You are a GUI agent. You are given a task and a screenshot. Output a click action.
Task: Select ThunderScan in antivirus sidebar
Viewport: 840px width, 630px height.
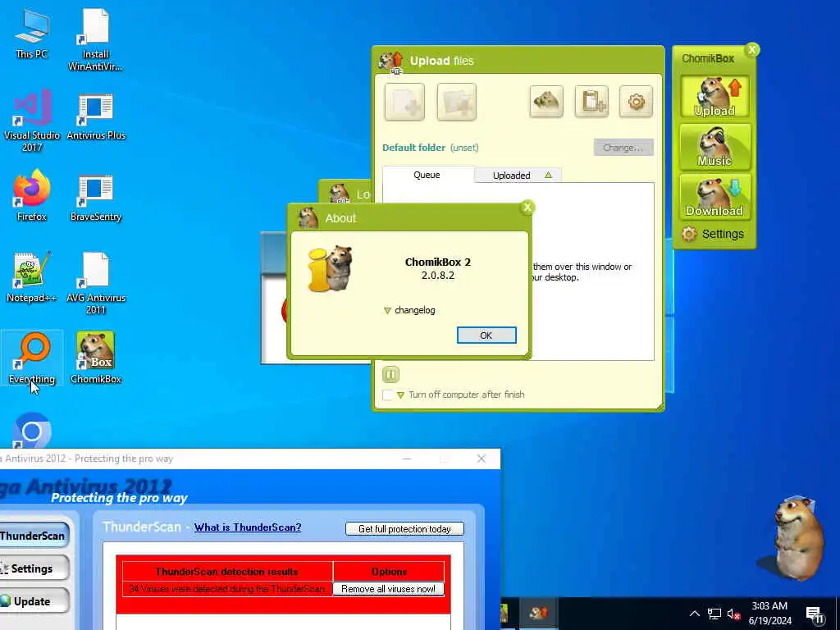coord(33,536)
